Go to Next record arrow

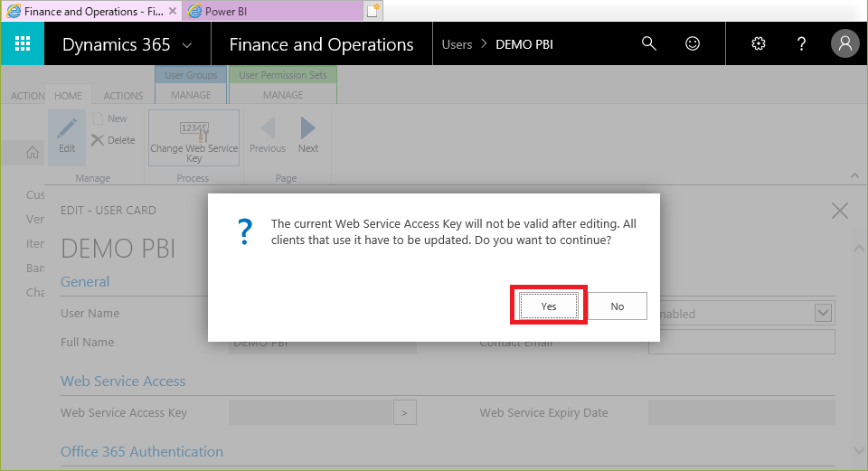[x=308, y=134]
